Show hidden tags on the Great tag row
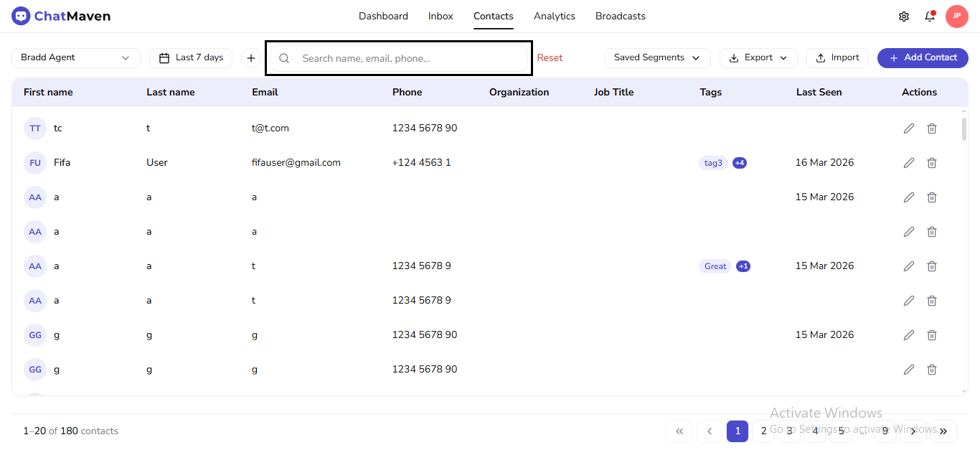980x450 pixels. pos(743,266)
